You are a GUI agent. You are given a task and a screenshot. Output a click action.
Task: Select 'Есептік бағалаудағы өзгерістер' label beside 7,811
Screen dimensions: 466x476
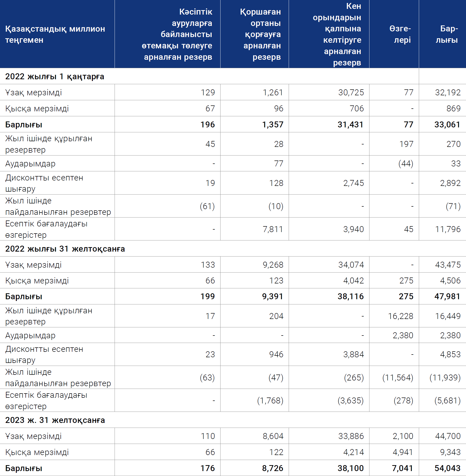point(46,229)
